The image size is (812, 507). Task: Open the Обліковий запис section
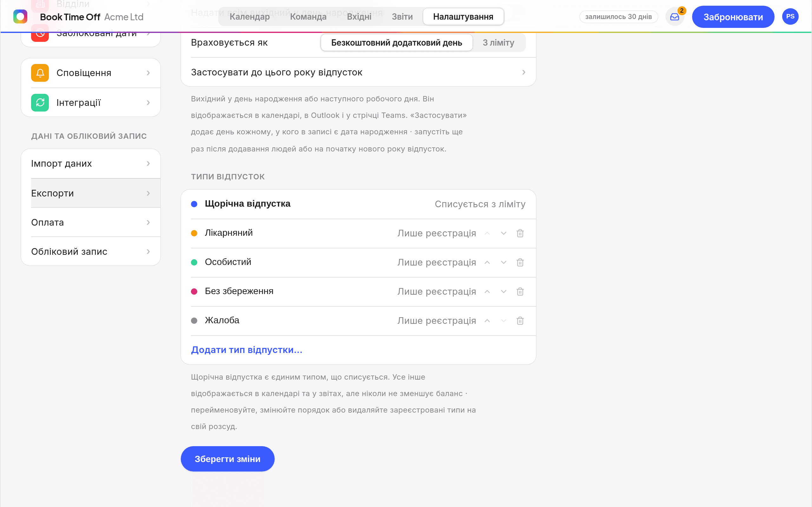point(91,252)
